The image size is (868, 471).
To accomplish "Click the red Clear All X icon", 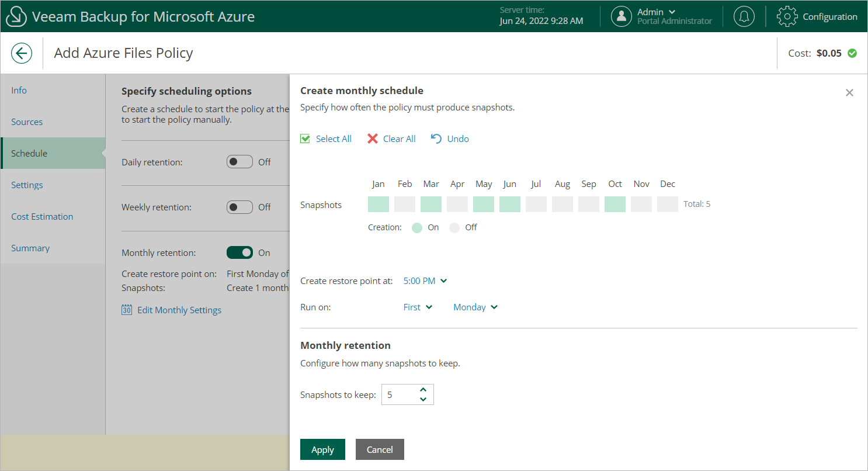I will (373, 138).
